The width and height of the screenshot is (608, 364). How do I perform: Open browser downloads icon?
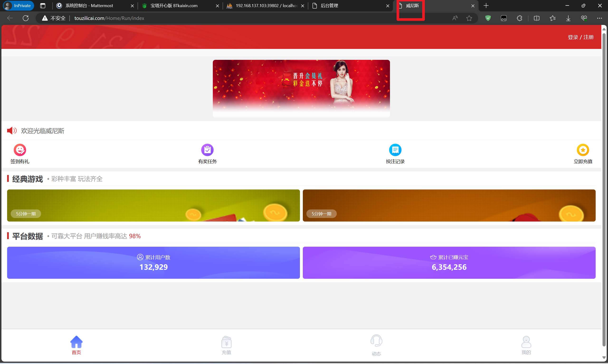pos(568,18)
